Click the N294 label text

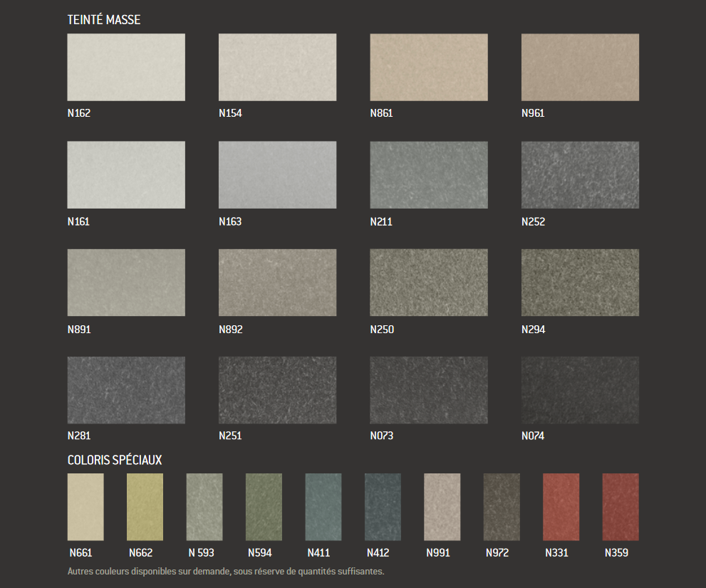coord(533,330)
